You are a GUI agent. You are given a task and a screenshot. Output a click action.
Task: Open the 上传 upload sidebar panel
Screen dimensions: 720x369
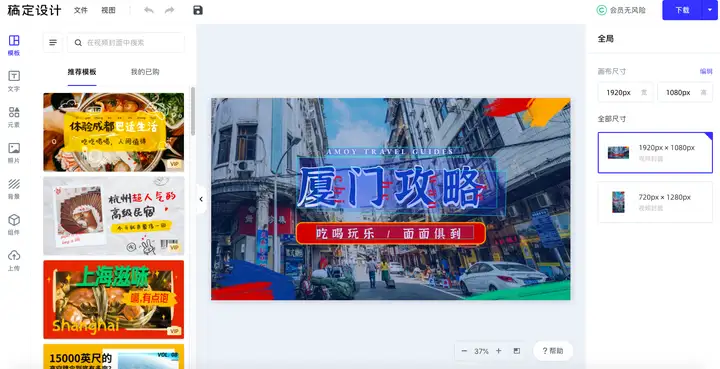coord(14,260)
